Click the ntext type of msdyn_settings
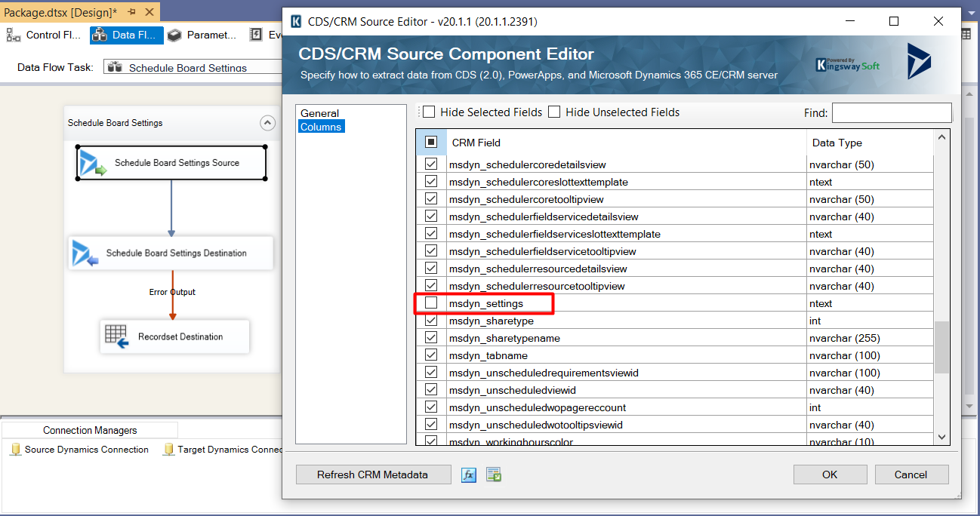The height and width of the screenshot is (516, 980). click(x=821, y=303)
